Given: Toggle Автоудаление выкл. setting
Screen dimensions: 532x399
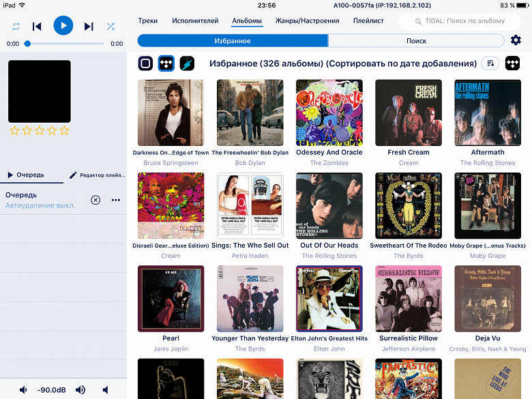Looking at the screenshot, I should click(x=40, y=205).
